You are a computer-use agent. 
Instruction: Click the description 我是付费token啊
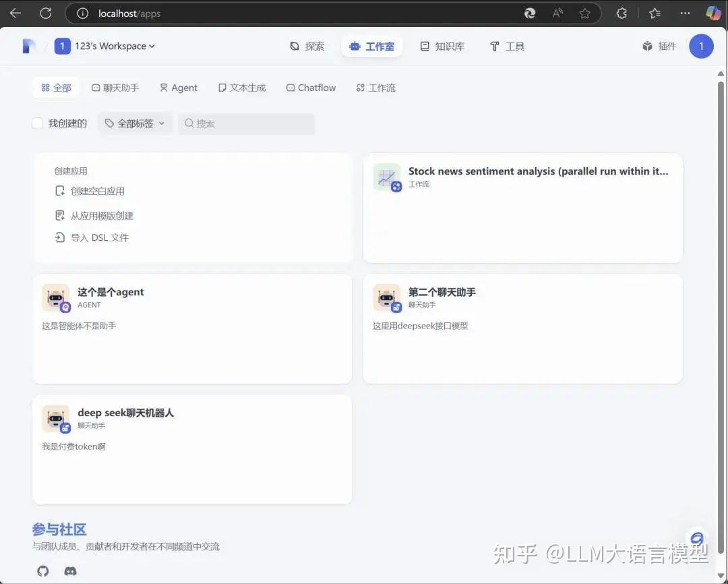pyautogui.click(x=74, y=446)
